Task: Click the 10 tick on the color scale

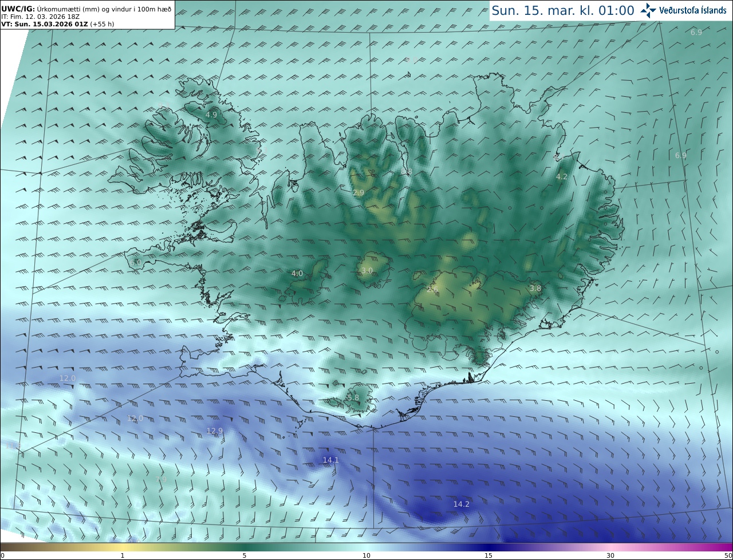Action: [x=366, y=555]
